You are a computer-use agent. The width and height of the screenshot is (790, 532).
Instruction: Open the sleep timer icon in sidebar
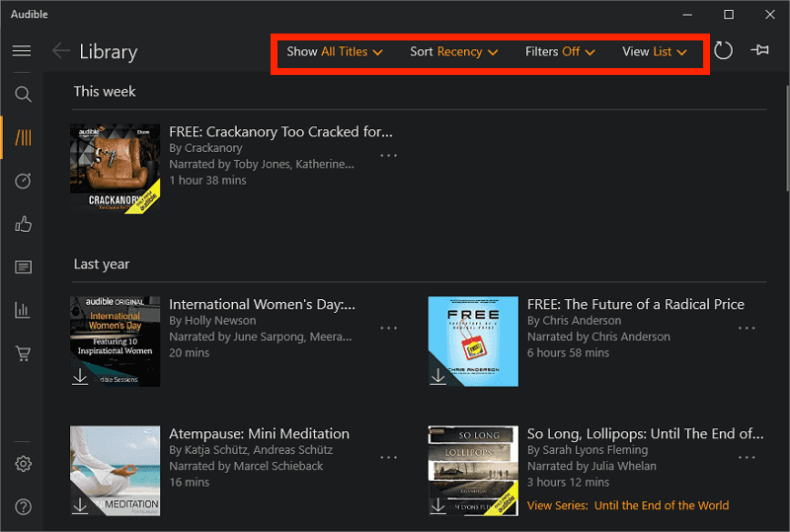[23, 181]
